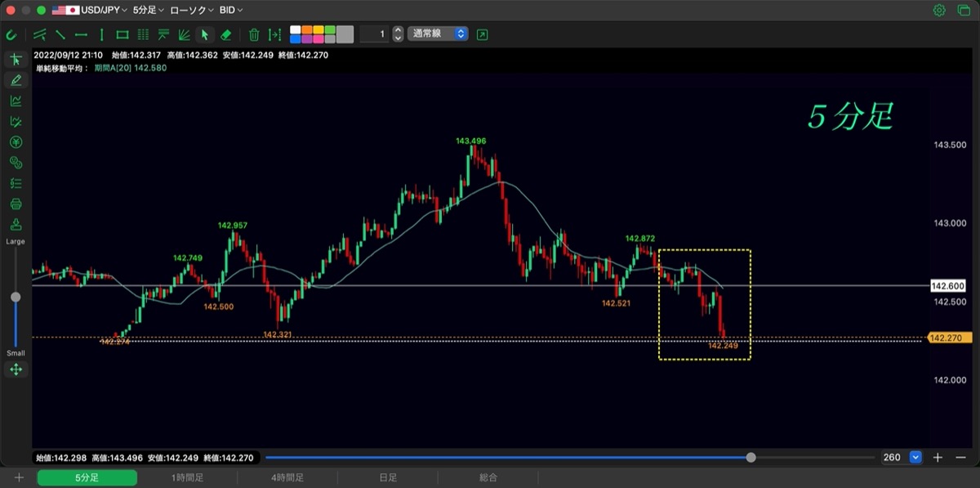This screenshot has width=980, height=488.
Task: Click the bracket-arrow icon beside the trash
Action: click(274, 34)
